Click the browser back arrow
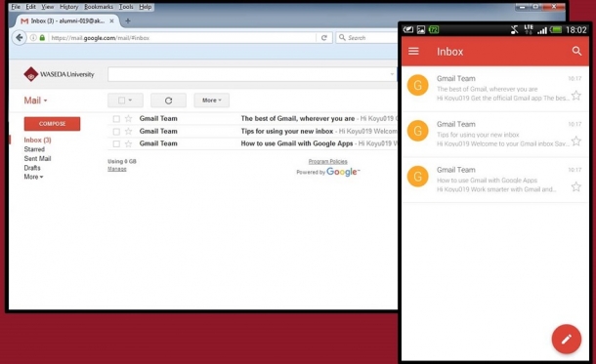This screenshot has width=596, height=364. pos(20,38)
